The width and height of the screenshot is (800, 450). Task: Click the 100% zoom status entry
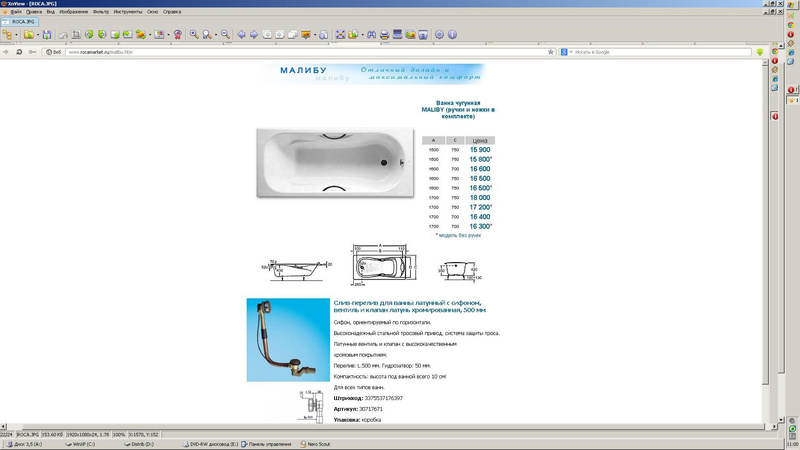tap(119, 435)
